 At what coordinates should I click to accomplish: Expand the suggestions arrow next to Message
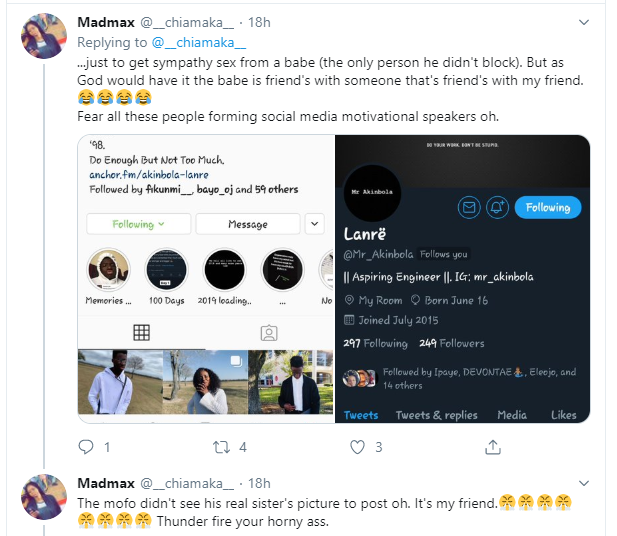tap(315, 224)
